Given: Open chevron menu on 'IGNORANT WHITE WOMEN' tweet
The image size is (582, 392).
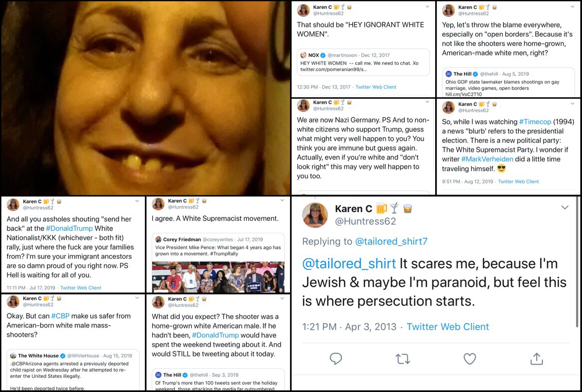Looking at the screenshot, I should [427, 7].
